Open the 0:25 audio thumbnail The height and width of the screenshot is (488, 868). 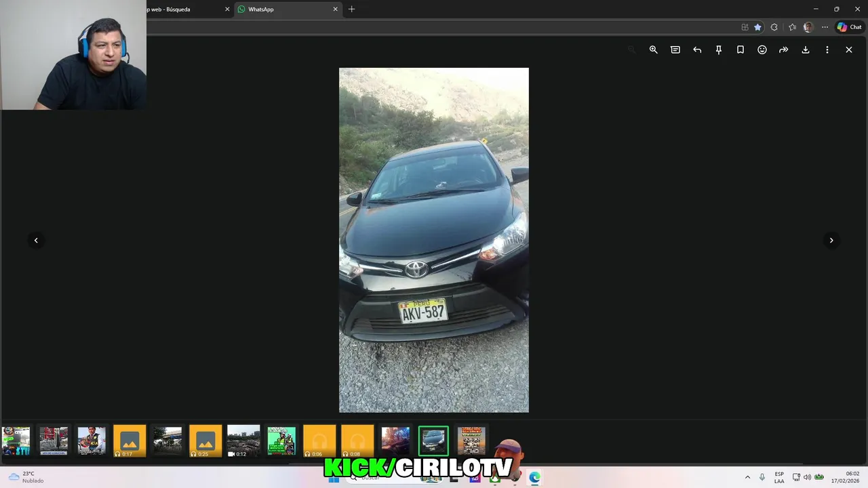pyautogui.click(x=205, y=441)
